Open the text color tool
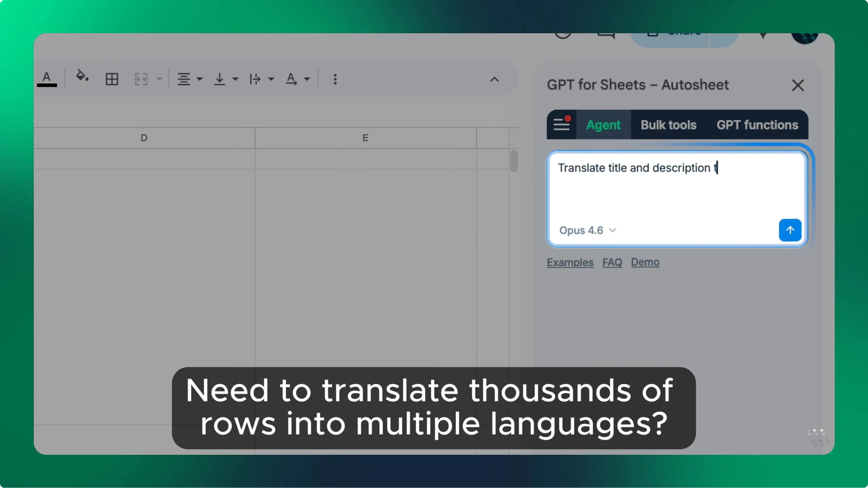The height and width of the screenshot is (488, 868). pos(47,79)
